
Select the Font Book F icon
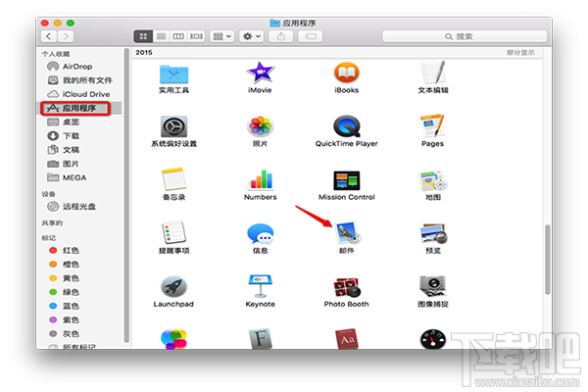coord(261,339)
